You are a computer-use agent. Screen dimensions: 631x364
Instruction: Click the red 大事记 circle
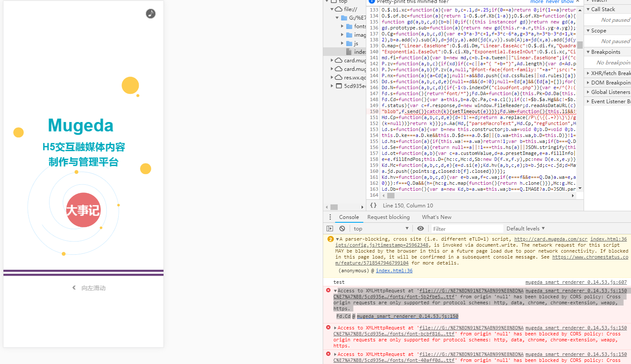pyautogui.click(x=84, y=210)
